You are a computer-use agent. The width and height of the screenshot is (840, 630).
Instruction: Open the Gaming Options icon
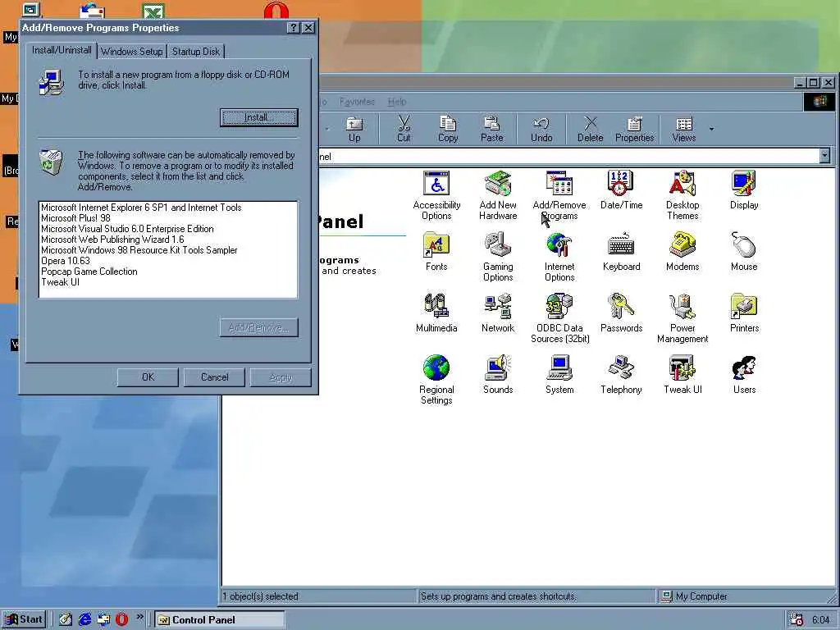click(x=498, y=257)
